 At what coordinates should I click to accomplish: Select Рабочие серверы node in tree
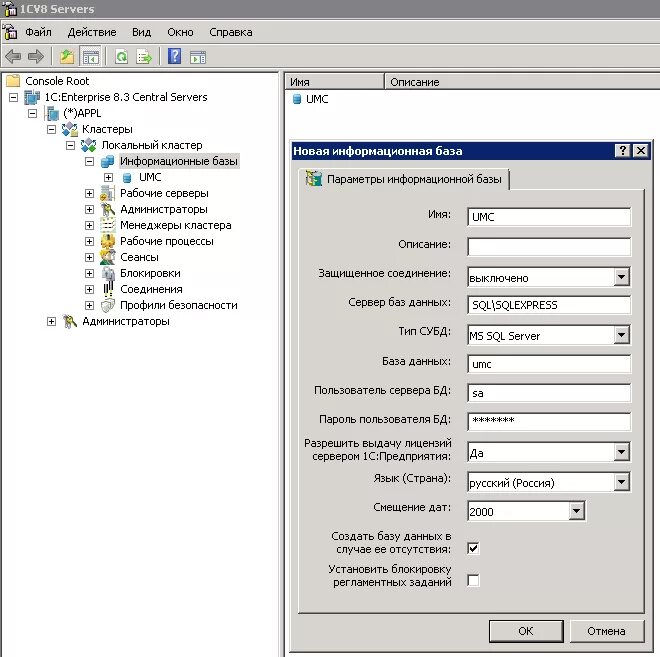click(164, 193)
